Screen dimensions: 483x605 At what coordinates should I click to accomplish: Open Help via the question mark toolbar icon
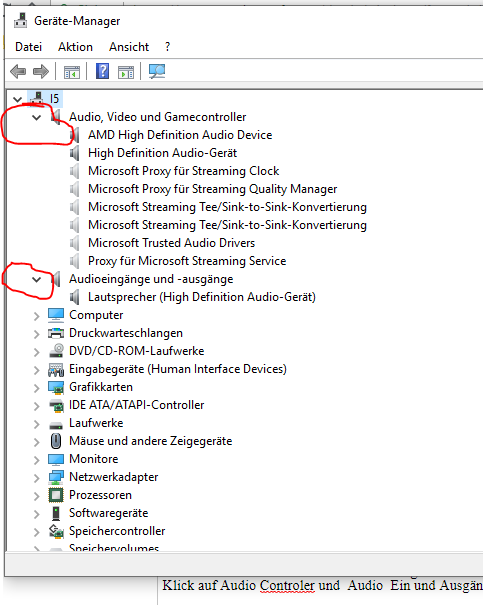pos(102,71)
